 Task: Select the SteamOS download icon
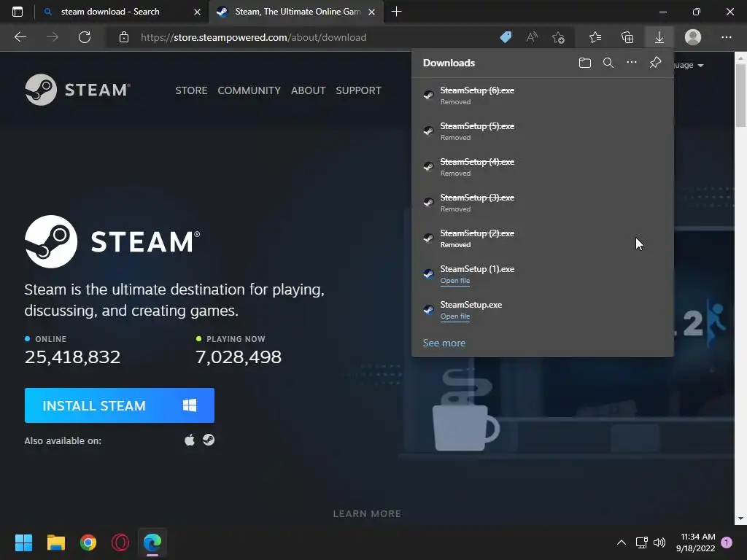(209, 440)
